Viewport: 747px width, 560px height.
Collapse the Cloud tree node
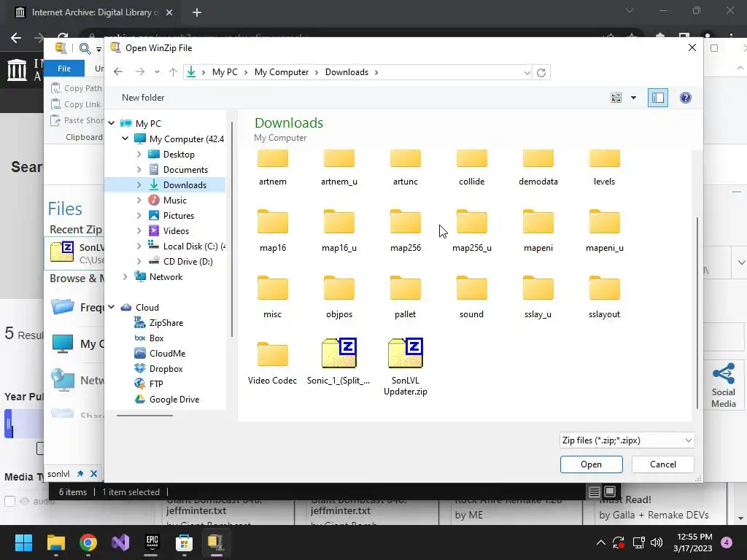pos(112,307)
